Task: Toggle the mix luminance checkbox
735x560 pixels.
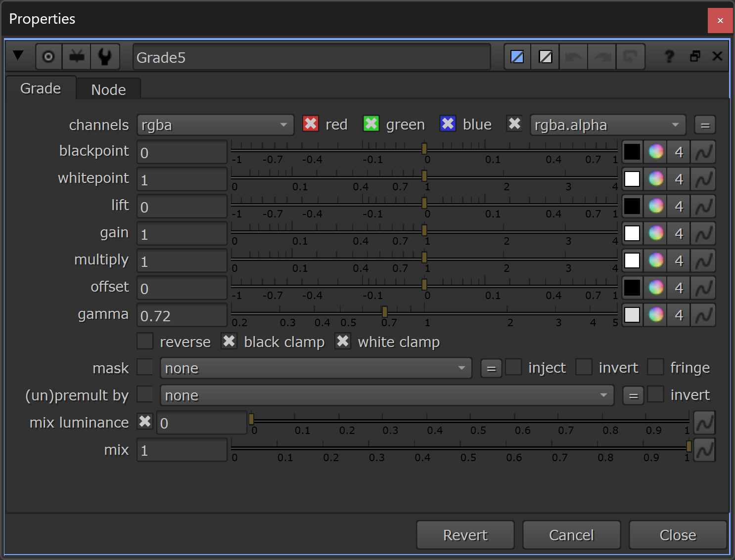Action: click(145, 422)
